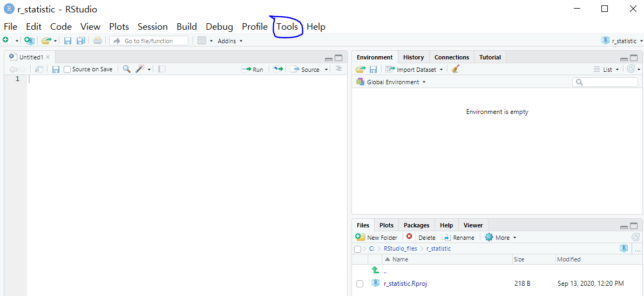Enable the Source on Save checkbox
This screenshot has width=644, height=296.
pos(67,70)
